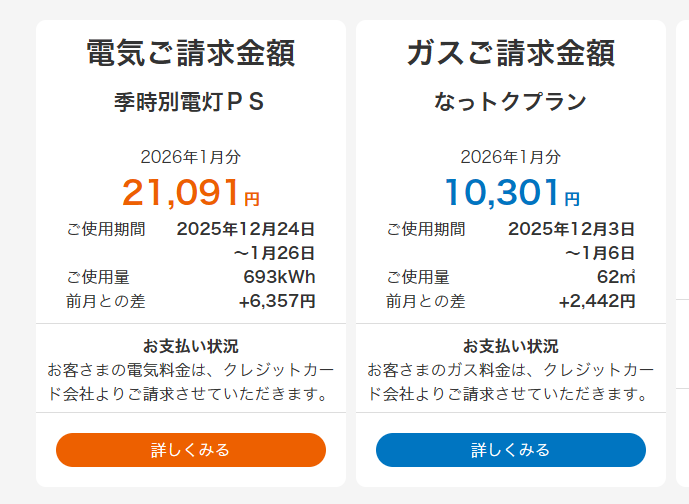Click the +2,442円 month difference
This screenshot has width=689, height=504.
point(597,301)
